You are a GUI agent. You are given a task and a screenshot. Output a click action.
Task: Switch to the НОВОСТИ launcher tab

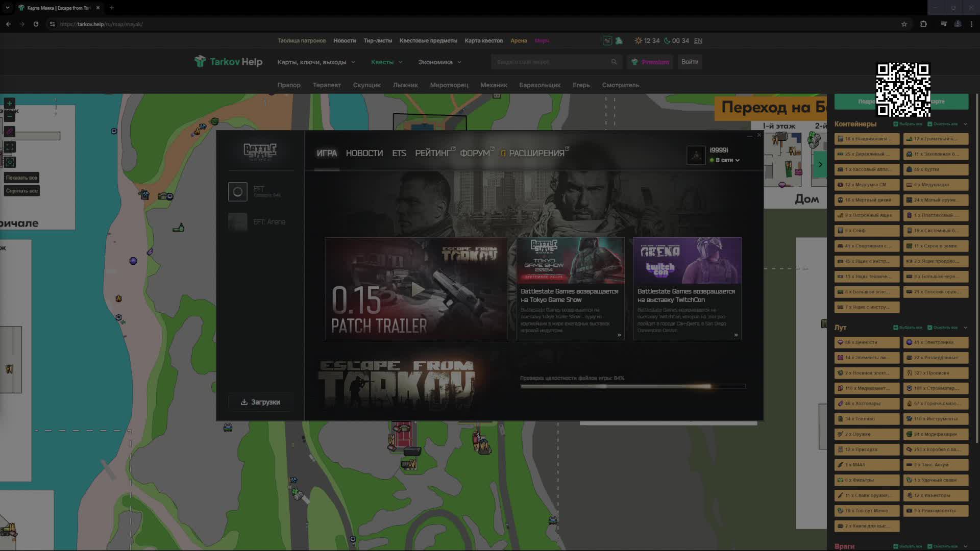tap(364, 153)
